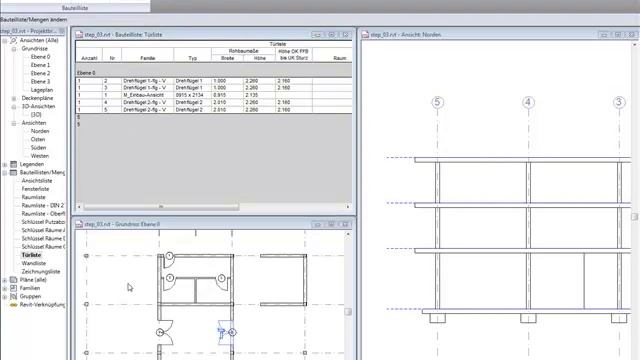Click the Gruppen icon in browser
Image resolution: width=640 pixels, height=360 pixels.
click(x=13, y=296)
